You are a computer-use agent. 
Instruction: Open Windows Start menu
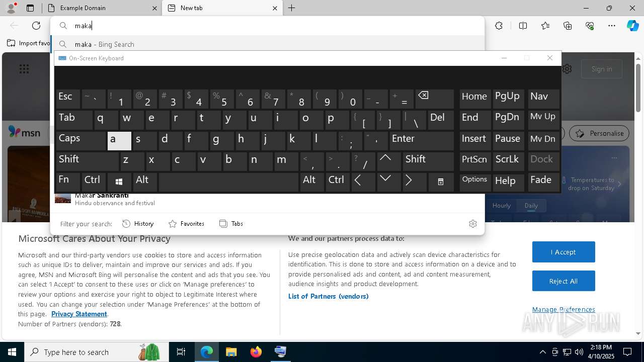pos(12,352)
